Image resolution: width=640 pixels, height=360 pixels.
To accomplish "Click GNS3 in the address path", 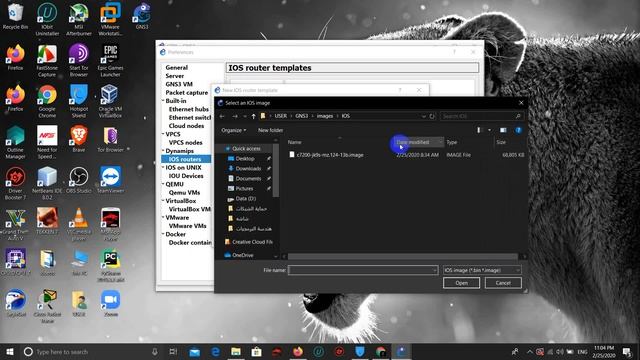I will [302, 116].
